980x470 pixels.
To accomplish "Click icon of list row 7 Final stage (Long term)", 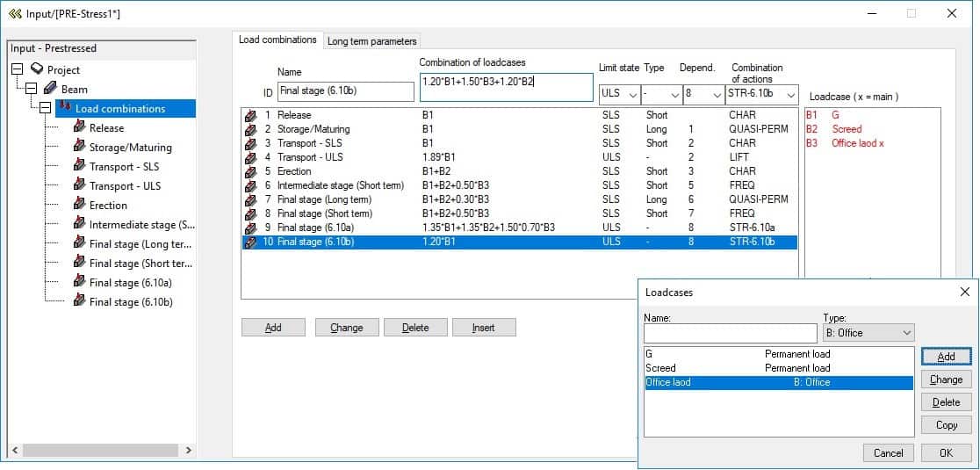I will (x=250, y=199).
